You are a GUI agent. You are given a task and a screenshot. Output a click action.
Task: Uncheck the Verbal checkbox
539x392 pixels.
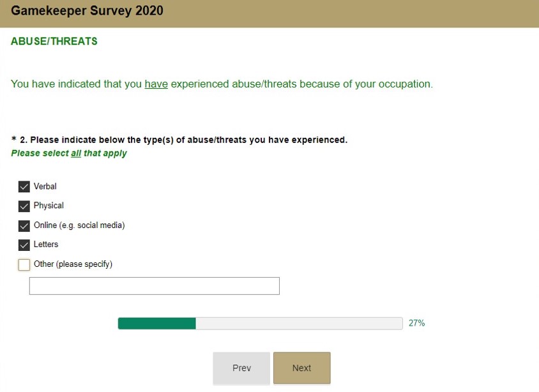click(24, 186)
